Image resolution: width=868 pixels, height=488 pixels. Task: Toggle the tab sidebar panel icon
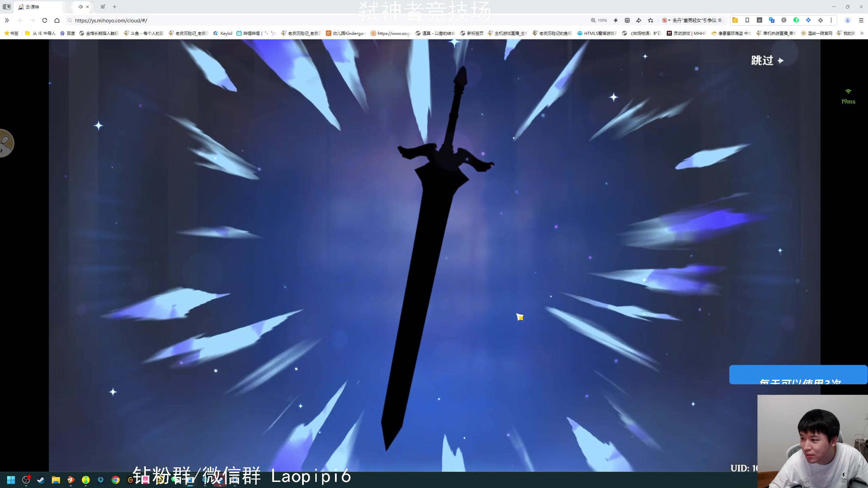coord(7,7)
